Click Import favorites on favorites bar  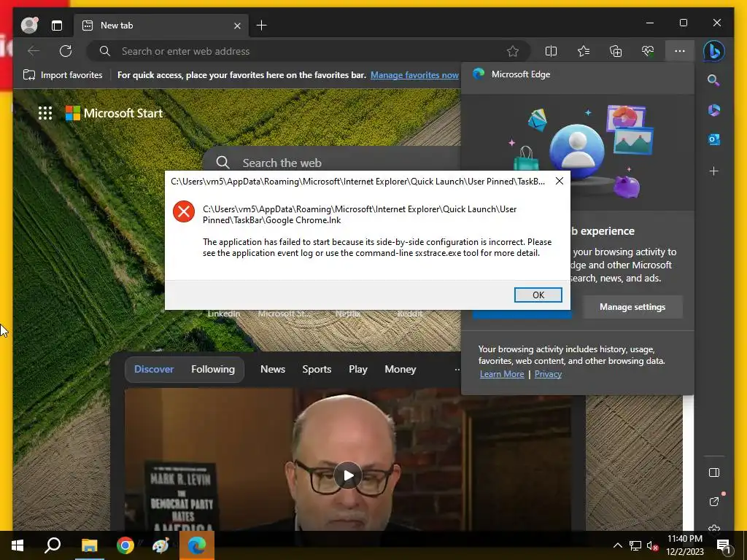pyautogui.click(x=63, y=75)
